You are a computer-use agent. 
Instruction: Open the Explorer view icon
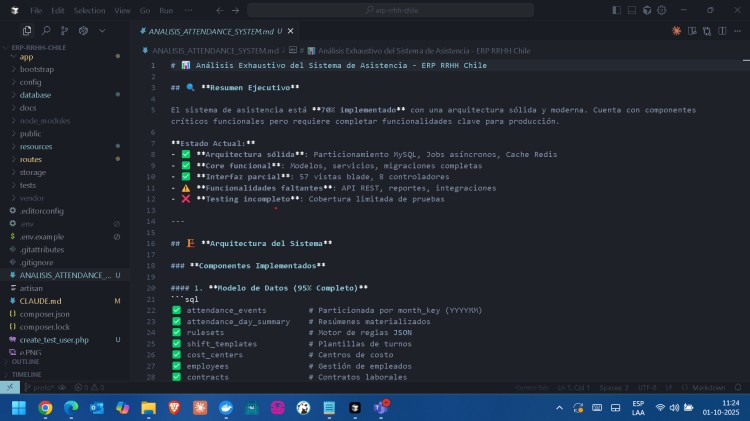click(x=27, y=31)
